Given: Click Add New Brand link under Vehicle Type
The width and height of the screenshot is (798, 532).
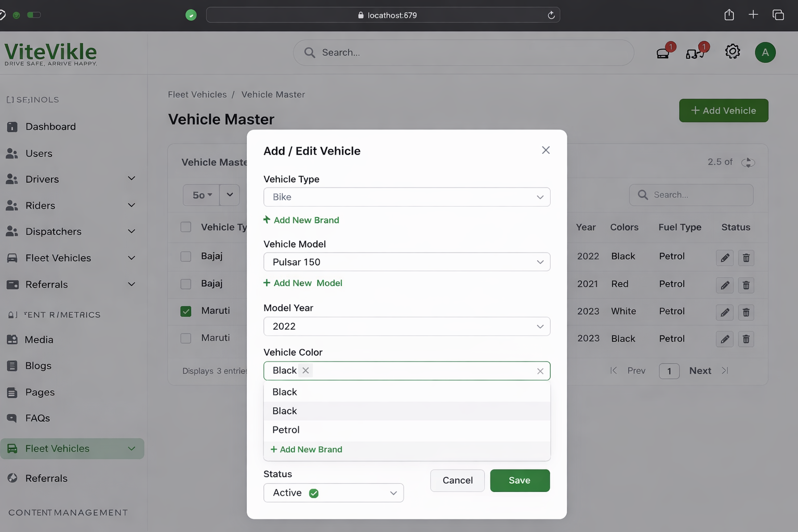Looking at the screenshot, I should [301, 220].
